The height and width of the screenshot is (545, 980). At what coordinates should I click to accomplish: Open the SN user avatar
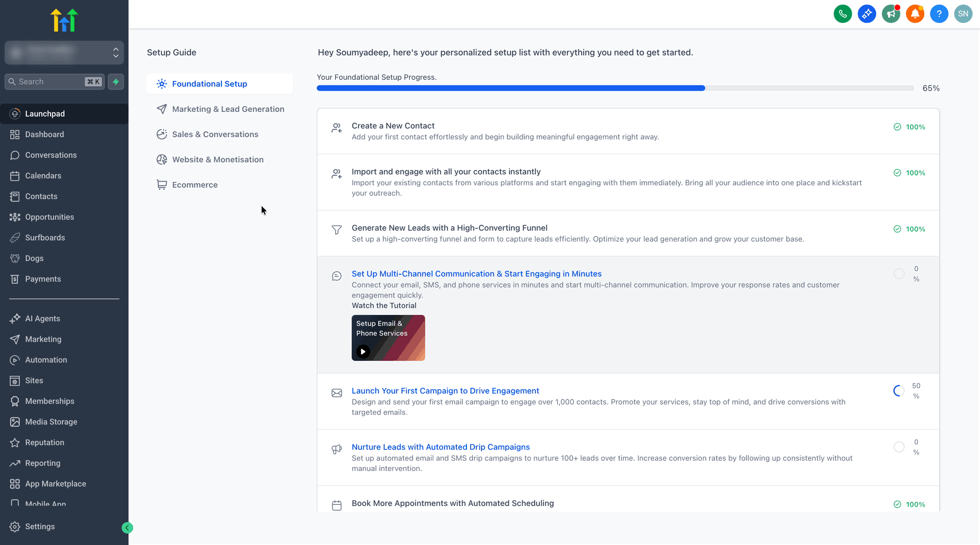963,14
